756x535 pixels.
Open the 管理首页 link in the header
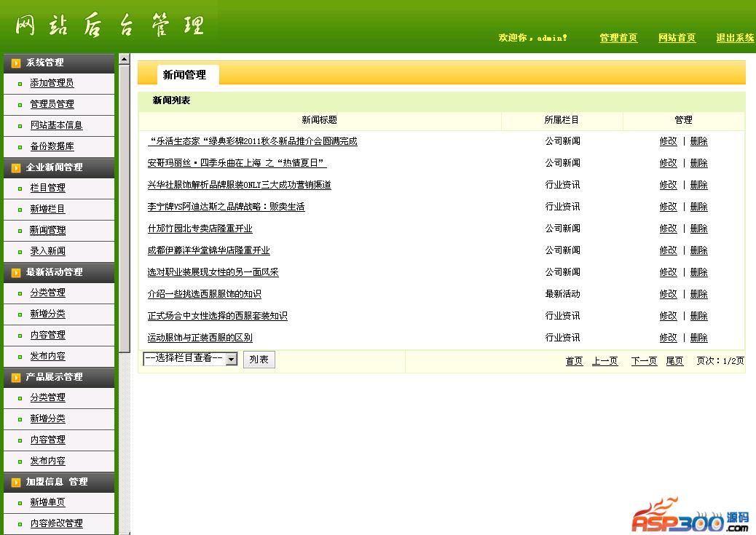[x=618, y=38]
